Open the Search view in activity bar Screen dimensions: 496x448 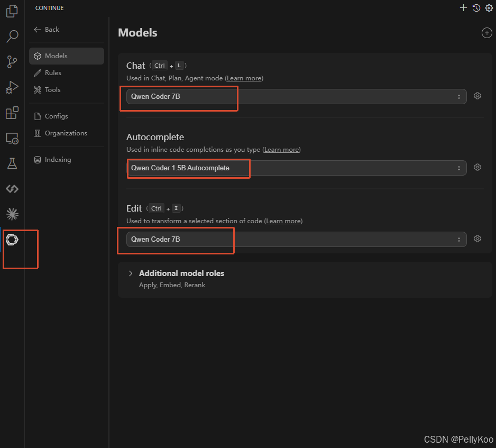point(12,36)
